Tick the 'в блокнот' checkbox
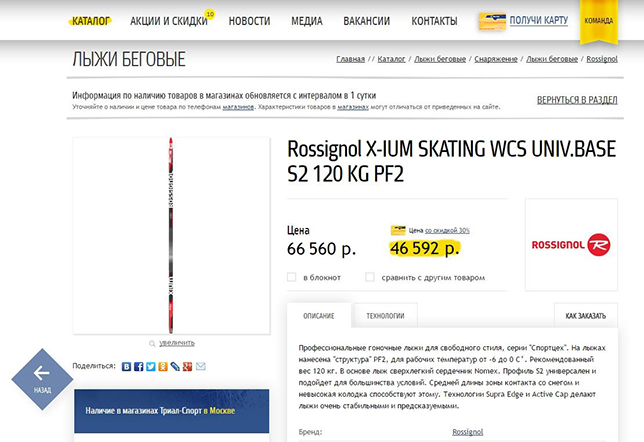644x442 pixels. tap(292, 277)
